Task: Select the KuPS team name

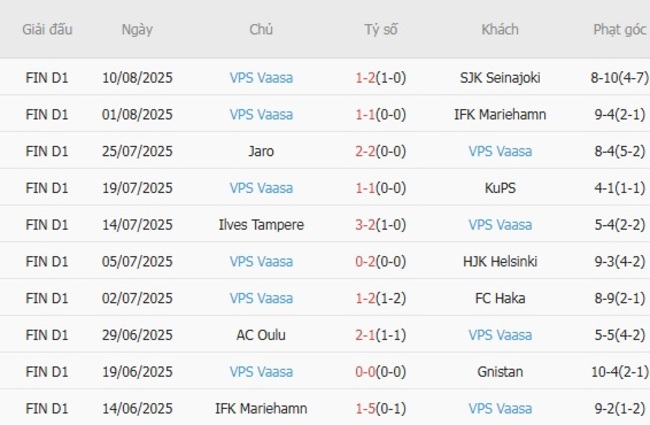Action: [x=500, y=188]
